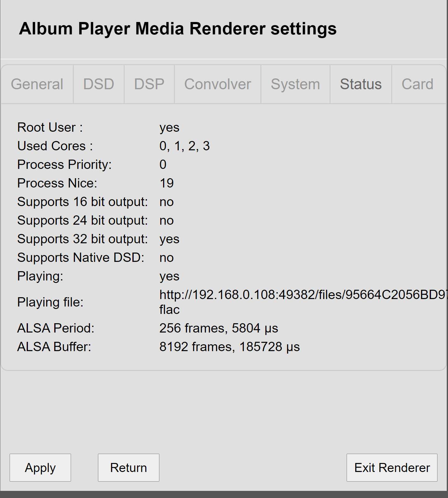This screenshot has width=448, height=498.
Task: Open the DSD tab
Action: pos(99,84)
